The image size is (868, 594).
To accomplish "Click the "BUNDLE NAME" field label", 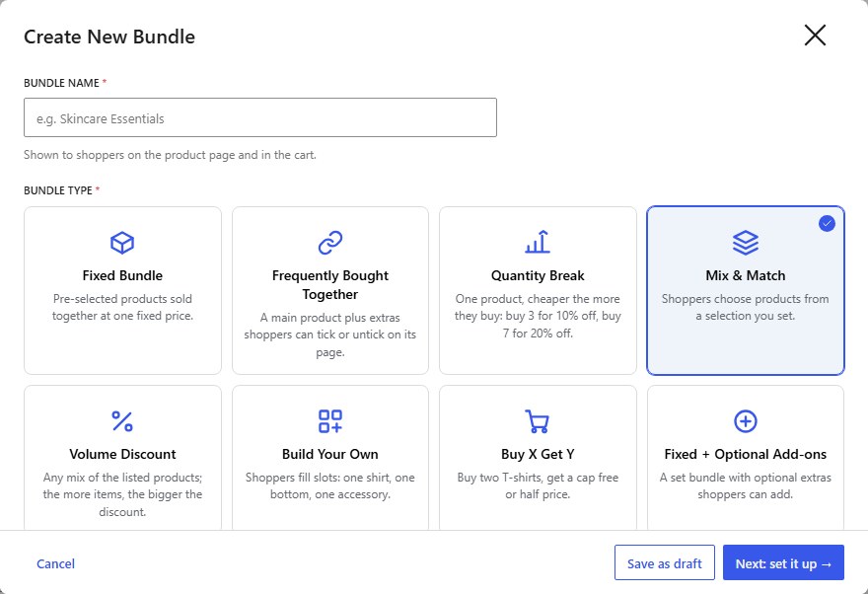I will 61,83.
